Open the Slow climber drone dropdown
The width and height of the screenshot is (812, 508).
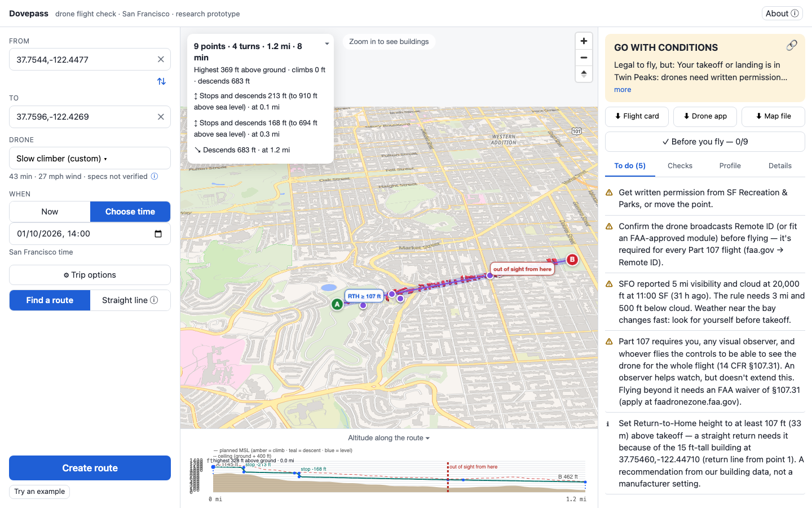(90, 158)
